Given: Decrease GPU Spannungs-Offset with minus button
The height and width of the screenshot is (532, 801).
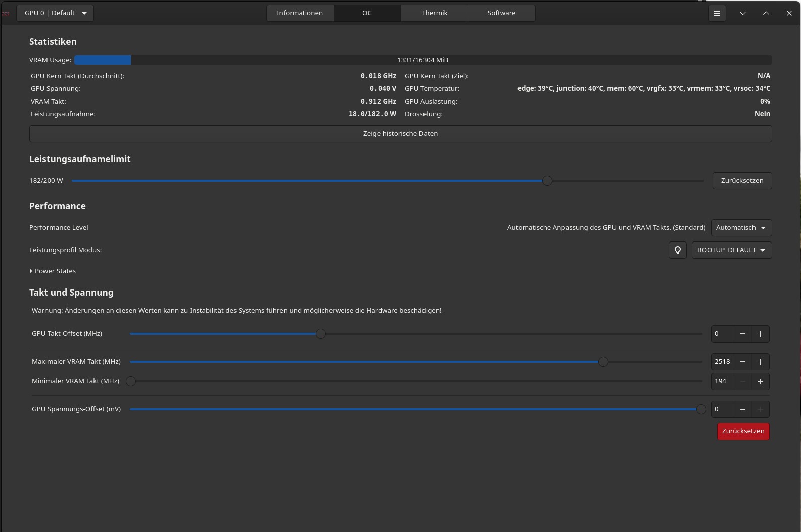Looking at the screenshot, I should pos(742,409).
